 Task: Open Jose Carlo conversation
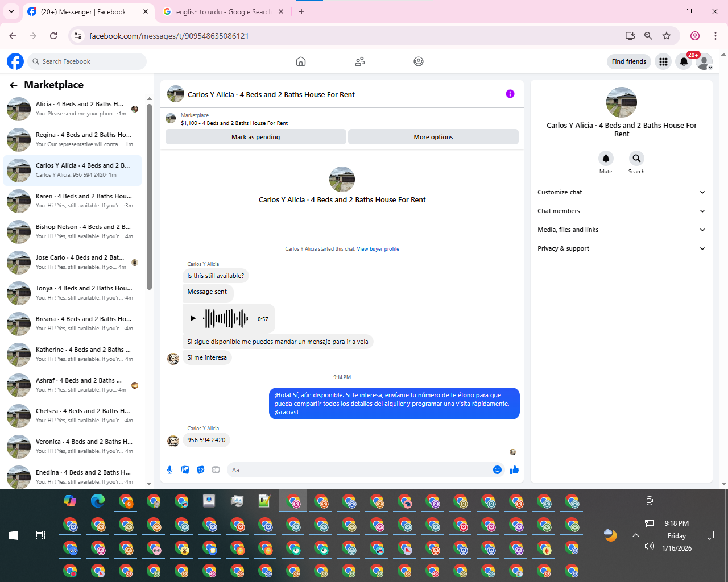[x=73, y=262]
